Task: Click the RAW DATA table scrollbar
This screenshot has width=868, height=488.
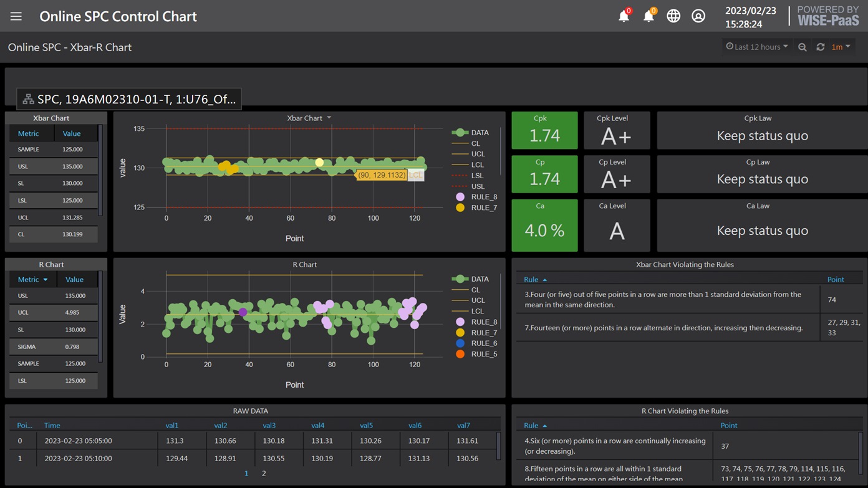Action: click(498, 446)
